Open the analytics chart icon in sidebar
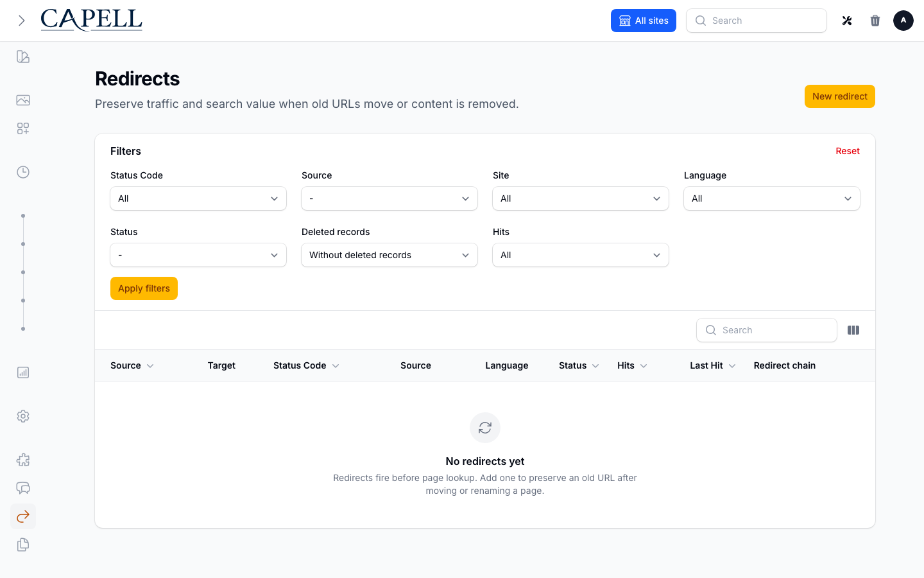924x578 pixels. 23,372
